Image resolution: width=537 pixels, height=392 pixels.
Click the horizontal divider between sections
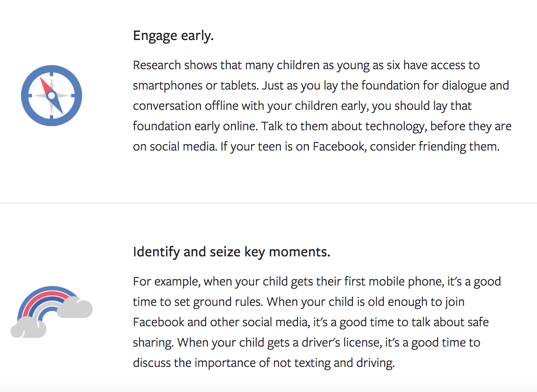pos(268,203)
